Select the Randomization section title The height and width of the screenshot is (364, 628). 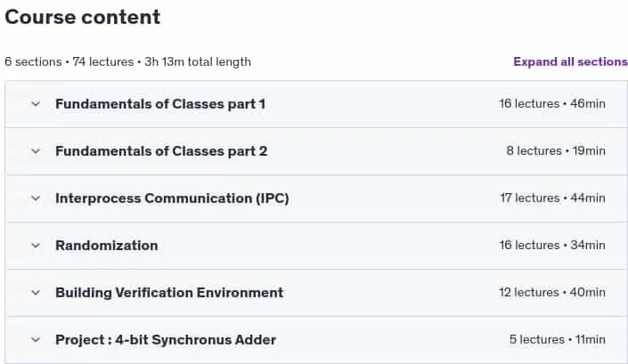click(x=107, y=246)
